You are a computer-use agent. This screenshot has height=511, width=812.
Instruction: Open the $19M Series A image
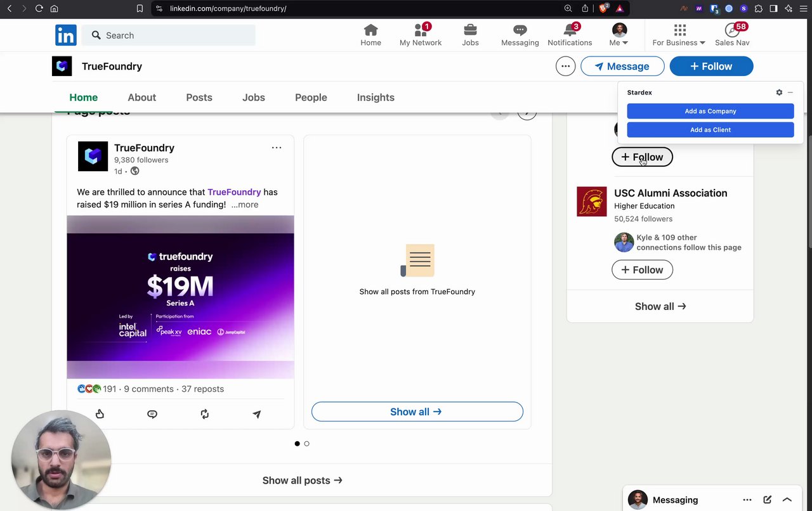[180, 297]
